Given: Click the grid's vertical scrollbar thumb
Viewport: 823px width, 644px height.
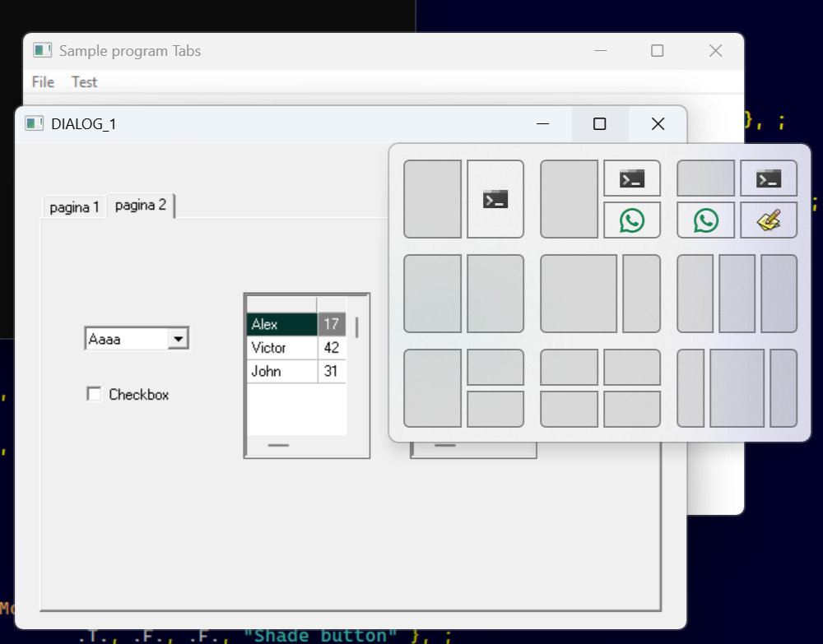Looking at the screenshot, I should tap(356, 327).
